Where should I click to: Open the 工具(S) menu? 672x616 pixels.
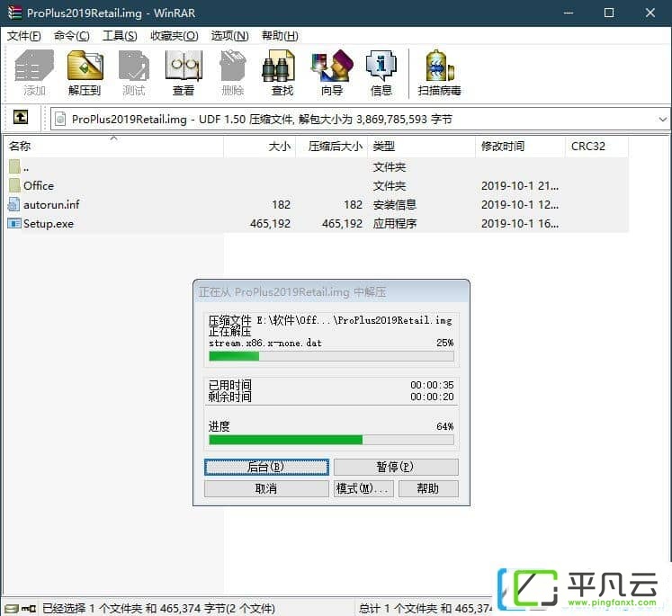(x=120, y=36)
